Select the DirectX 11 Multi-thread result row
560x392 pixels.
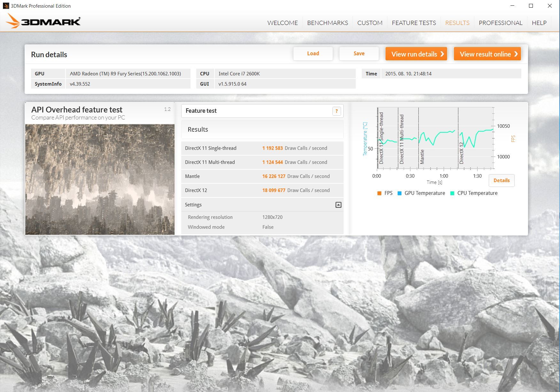(x=262, y=162)
